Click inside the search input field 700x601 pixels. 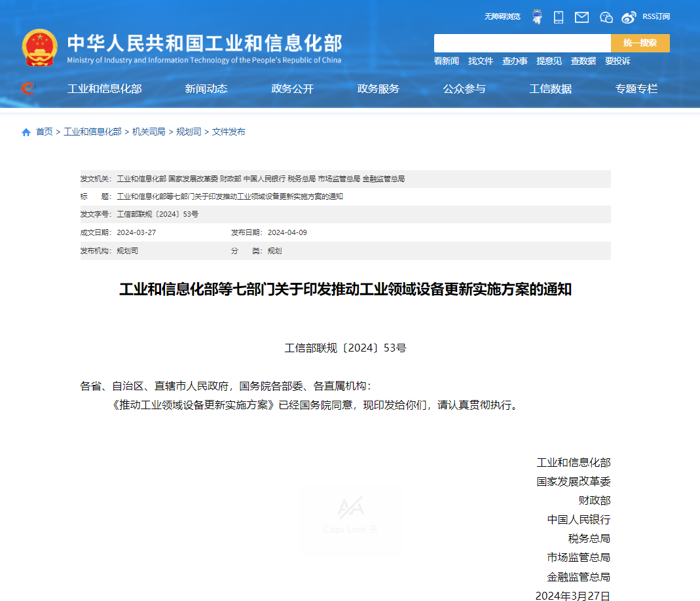[x=522, y=43]
